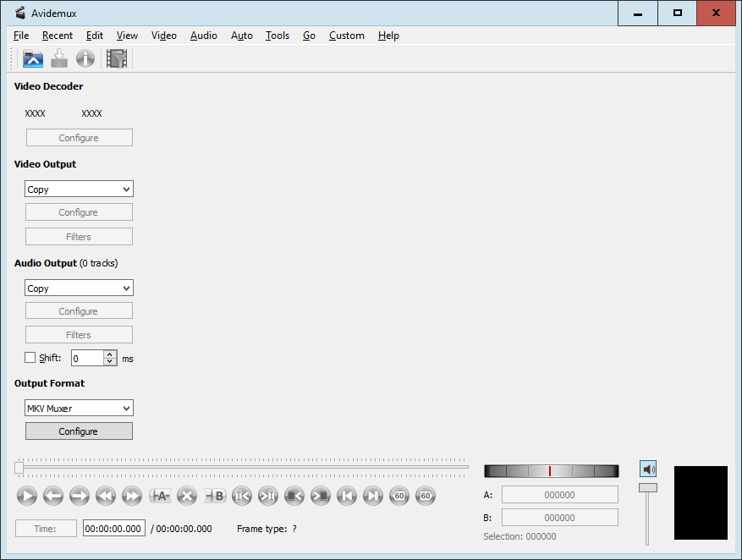Open the Tools menu
Screen dimensions: 742x560
(x=277, y=36)
